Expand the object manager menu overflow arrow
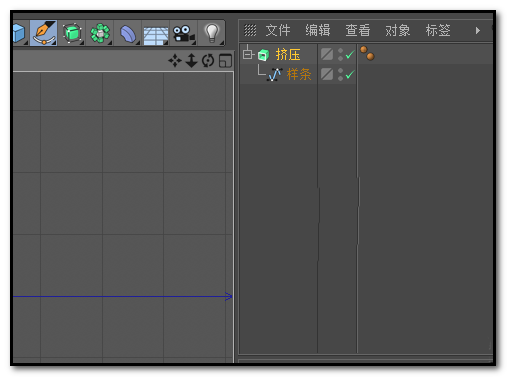Image resolution: width=507 pixels, height=377 pixels. [478, 31]
